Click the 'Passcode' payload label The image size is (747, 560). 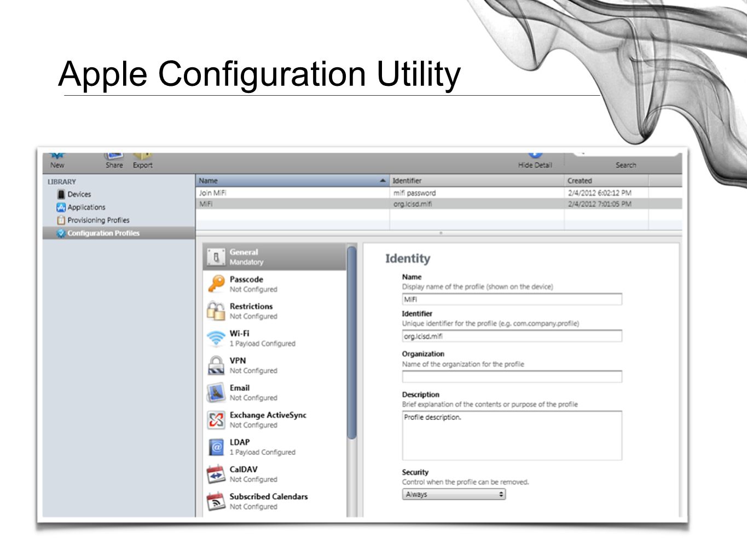click(246, 279)
